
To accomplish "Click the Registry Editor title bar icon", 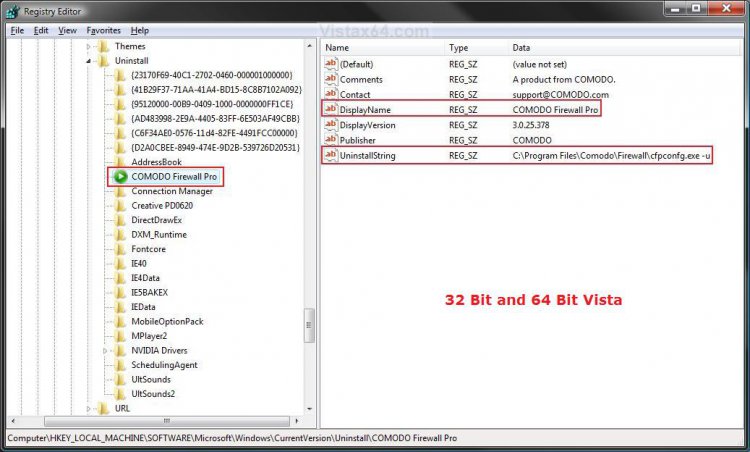I will pos(13,12).
